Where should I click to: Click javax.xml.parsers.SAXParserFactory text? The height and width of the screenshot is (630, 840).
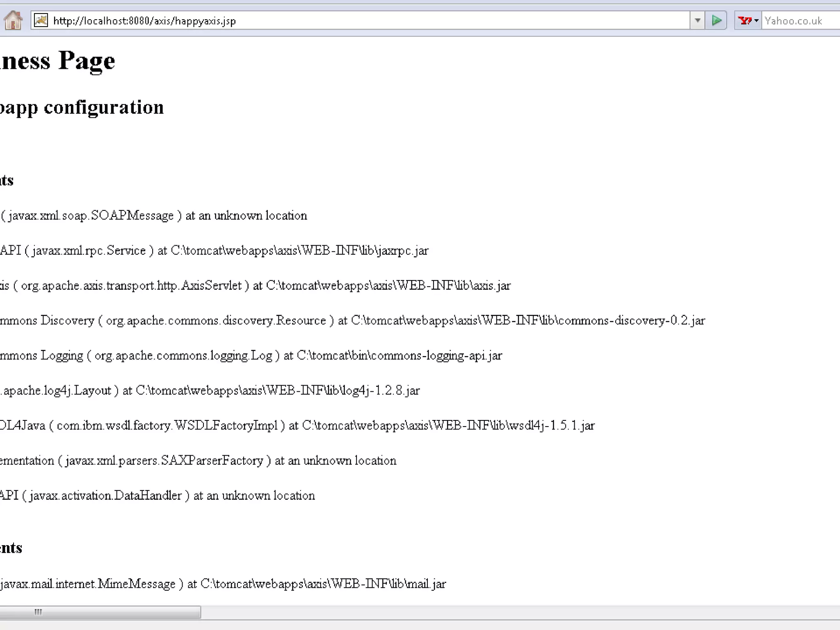164,461
